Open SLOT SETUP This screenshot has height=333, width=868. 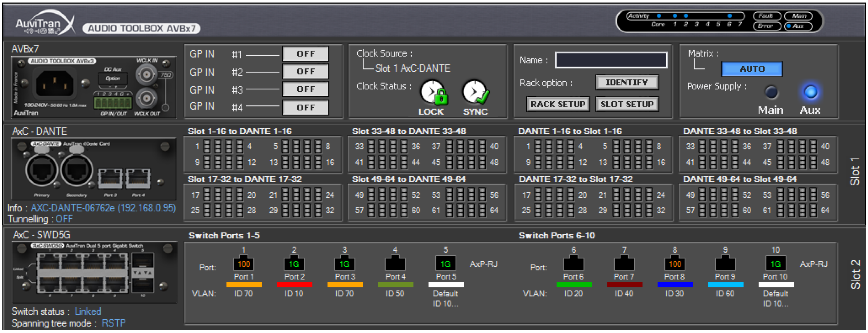coord(627,104)
